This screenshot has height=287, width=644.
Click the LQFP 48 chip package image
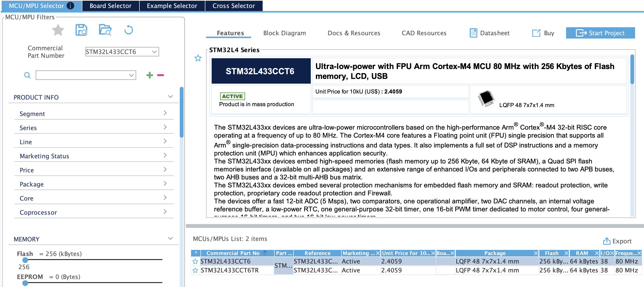pos(486,99)
